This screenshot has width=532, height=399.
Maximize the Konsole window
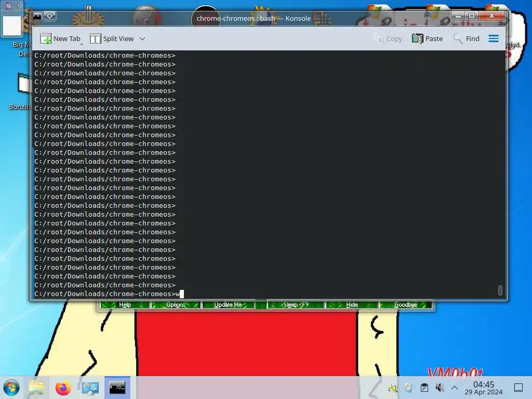pos(472,16)
